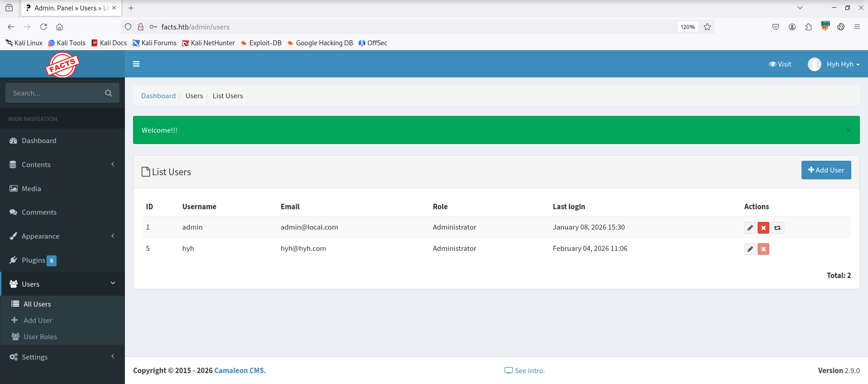Click the red delete icon for admin

[763, 228]
